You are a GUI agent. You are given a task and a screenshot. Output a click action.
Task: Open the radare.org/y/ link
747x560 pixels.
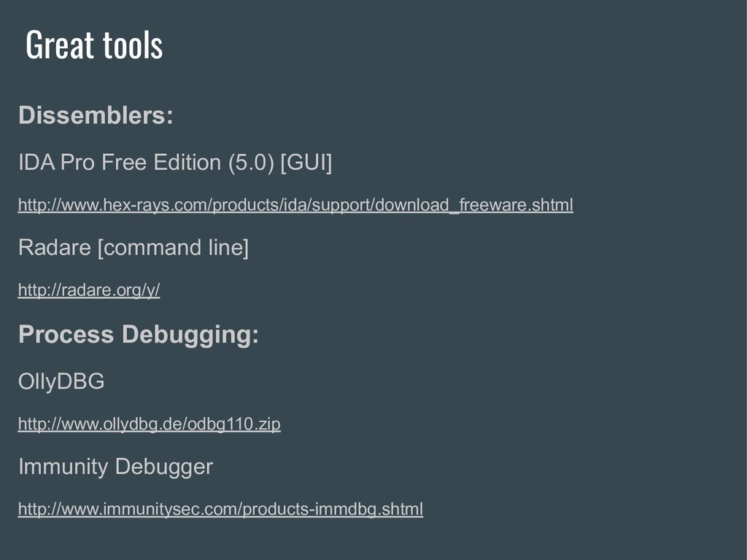89,290
